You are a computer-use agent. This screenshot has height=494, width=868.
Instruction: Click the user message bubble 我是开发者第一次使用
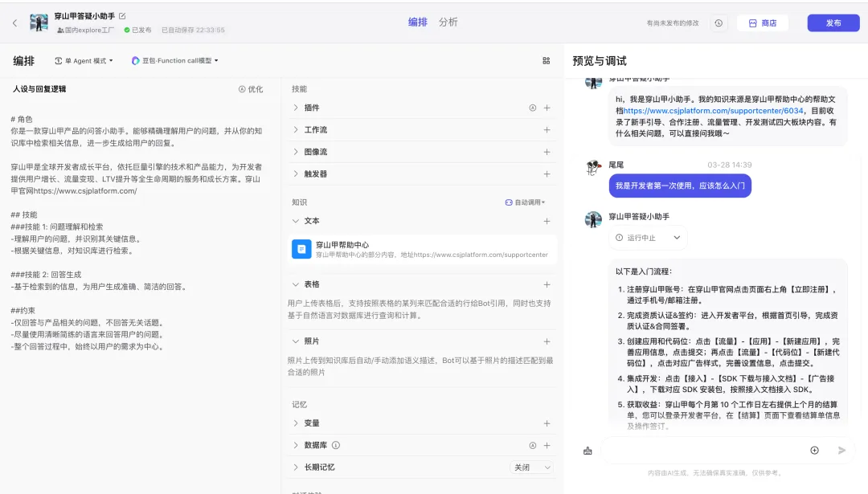pyautogui.click(x=680, y=186)
